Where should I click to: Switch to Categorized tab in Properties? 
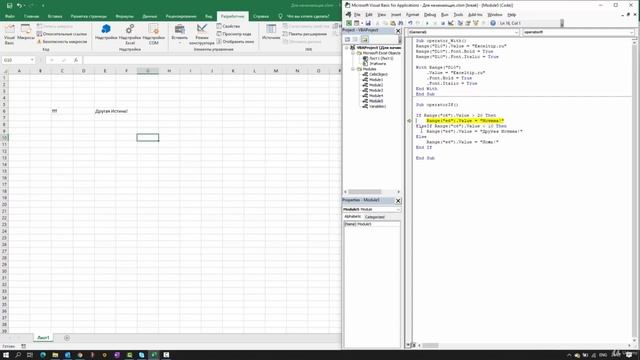(375, 217)
